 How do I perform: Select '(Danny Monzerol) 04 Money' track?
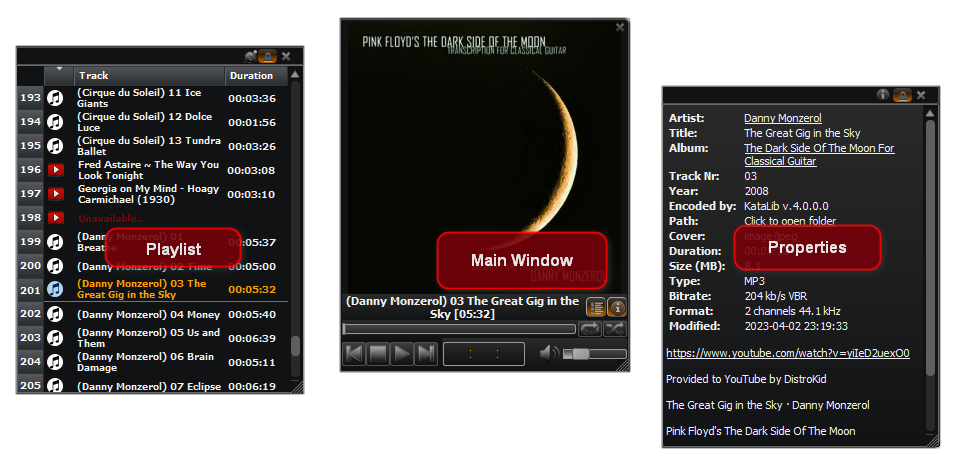[x=148, y=315]
